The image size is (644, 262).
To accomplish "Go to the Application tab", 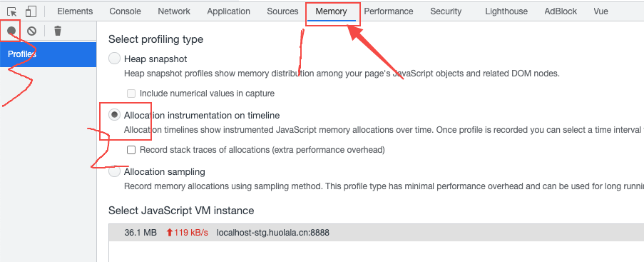I will point(229,11).
